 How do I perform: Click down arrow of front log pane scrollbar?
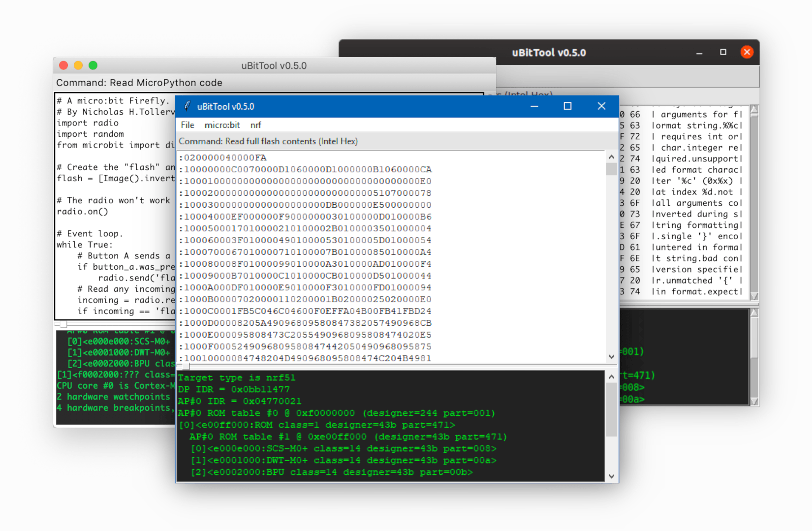click(x=611, y=476)
